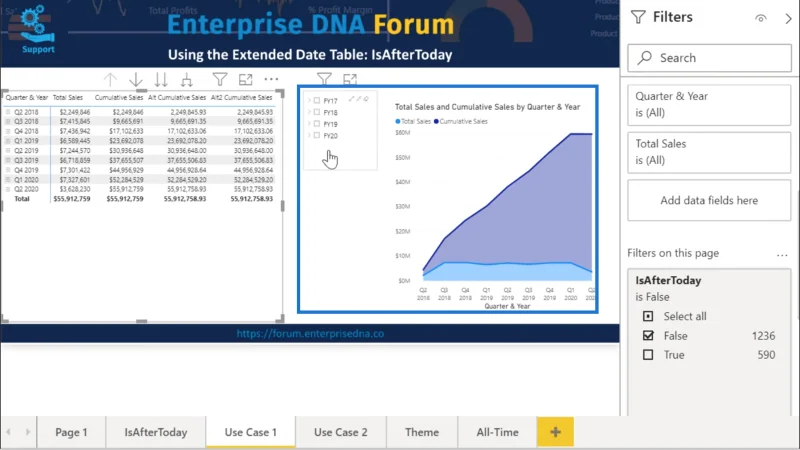Switch to the Page 1 tab
The width and height of the screenshot is (800, 450).
pyautogui.click(x=71, y=432)
